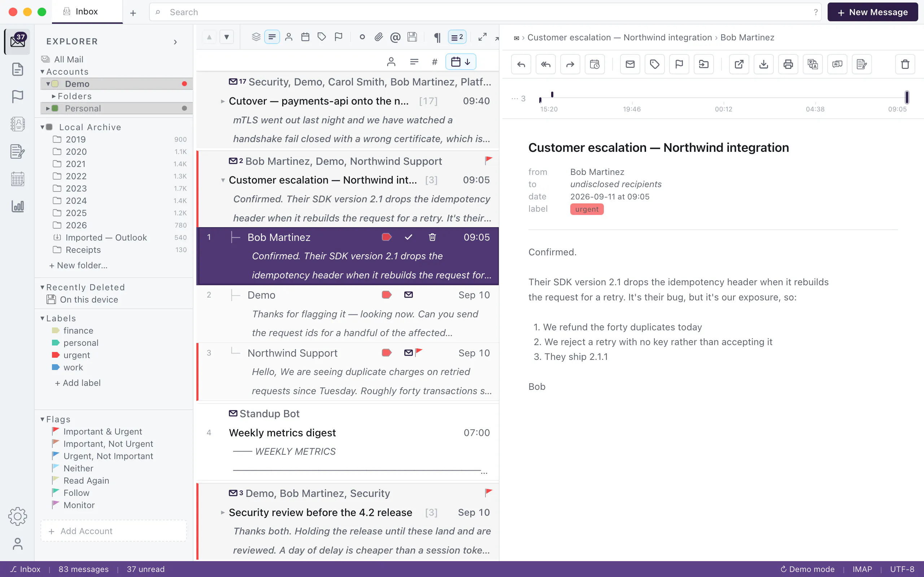Screen dimensions: 924x577
Task: Expand the Folders tree under Demo
Action: point(53,96)
